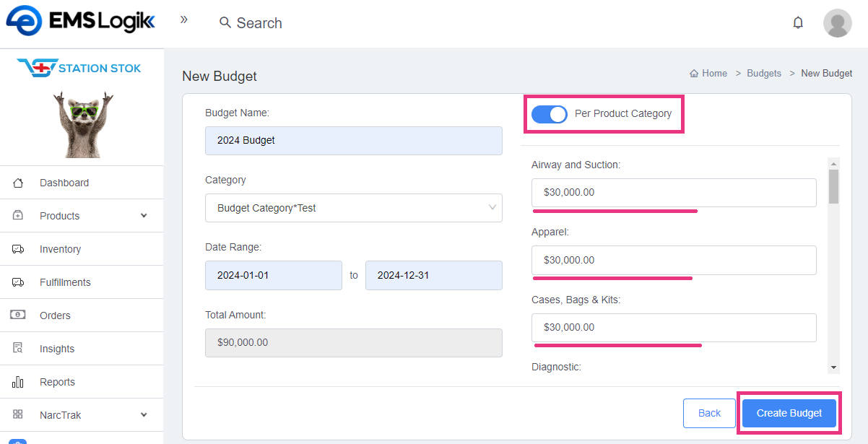Image resolution: width=868 pixels, height=444 pixels.
Task: Click the Reports bar chart icon
Action: pos(19,382)
